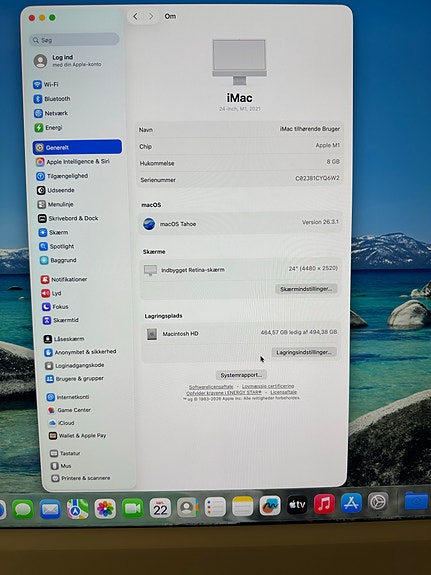Select Notifikationer in sidebar

(64, 279)
